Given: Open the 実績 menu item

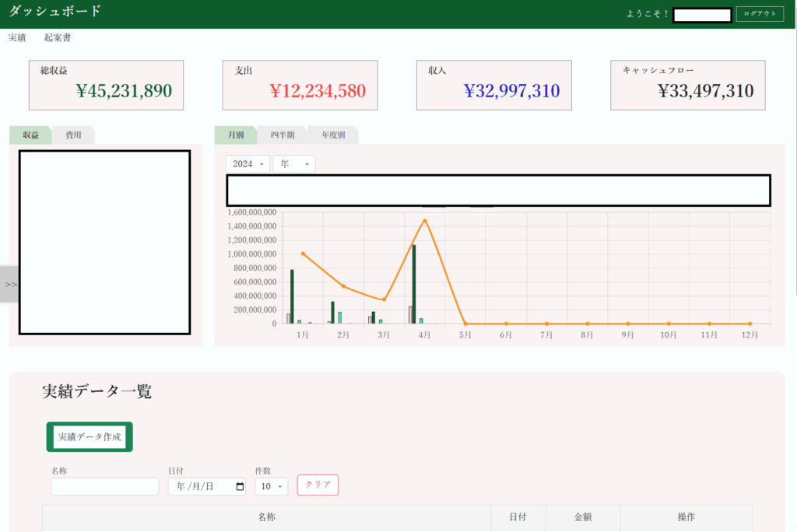Looking at the screenshot, I should 17,37.
